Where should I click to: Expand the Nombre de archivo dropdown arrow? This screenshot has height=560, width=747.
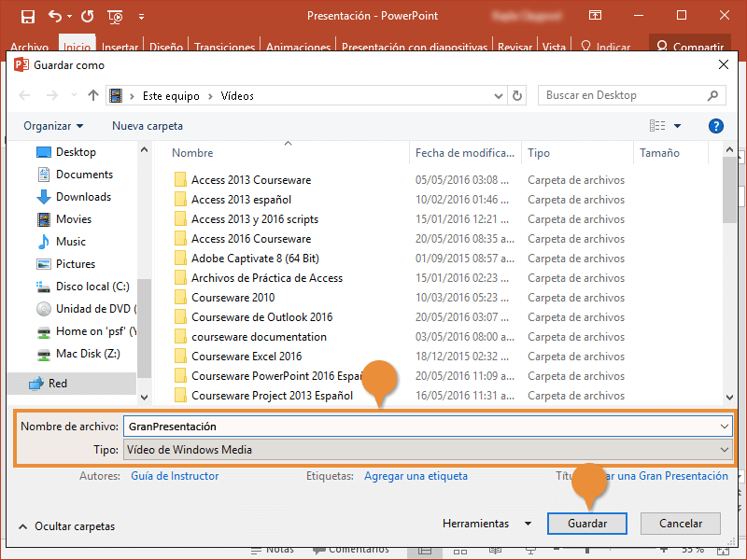(725, 427)
